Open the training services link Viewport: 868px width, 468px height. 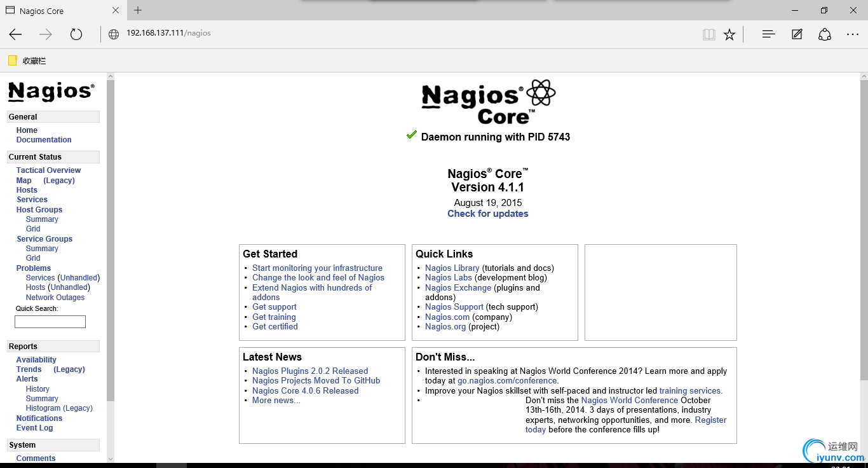(691, 391)
